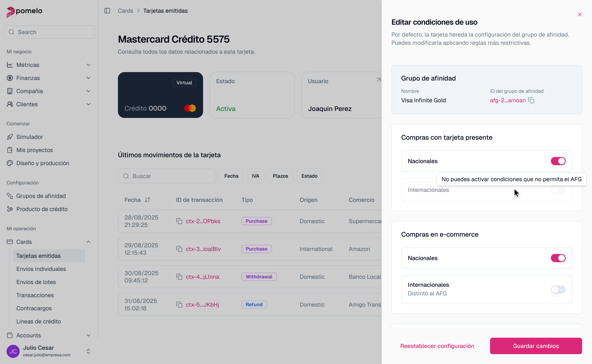Image resolution: width=592 pixels, height=364 pixels.
Task: Copy transaction ID ctx-3...ioalBlv
Action: 179,249
